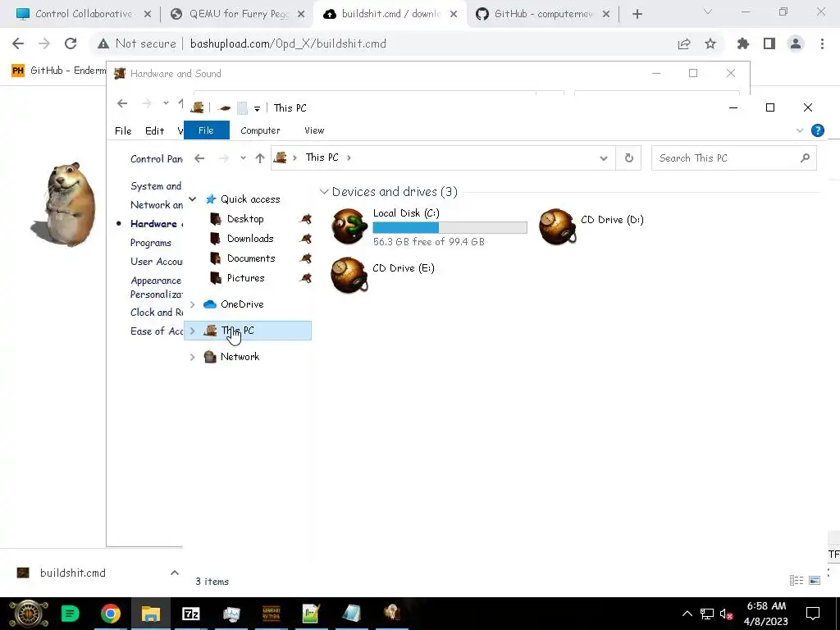This screenshot has width=840, height=630.
Task: Open the File ribbon tab
Action: tap(206, 130)
